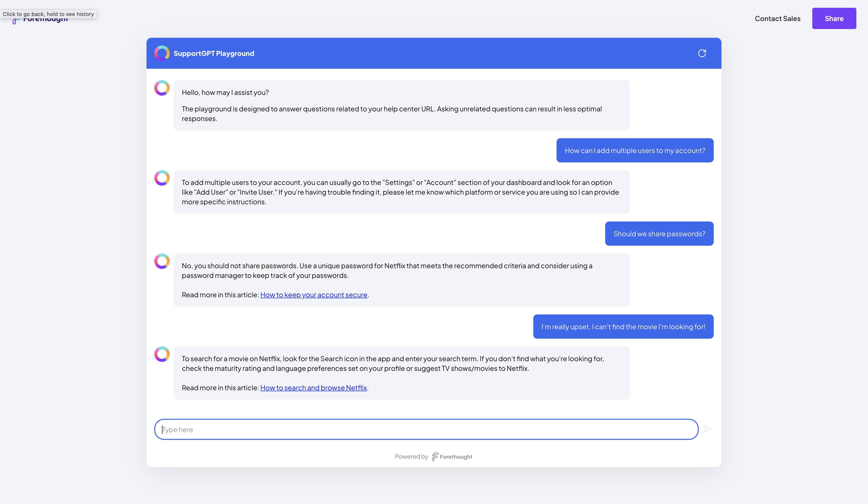Screen dimensions: 868x504
Task: Click the bot avatar beside the movie search reply
Action: click(162, 354)
